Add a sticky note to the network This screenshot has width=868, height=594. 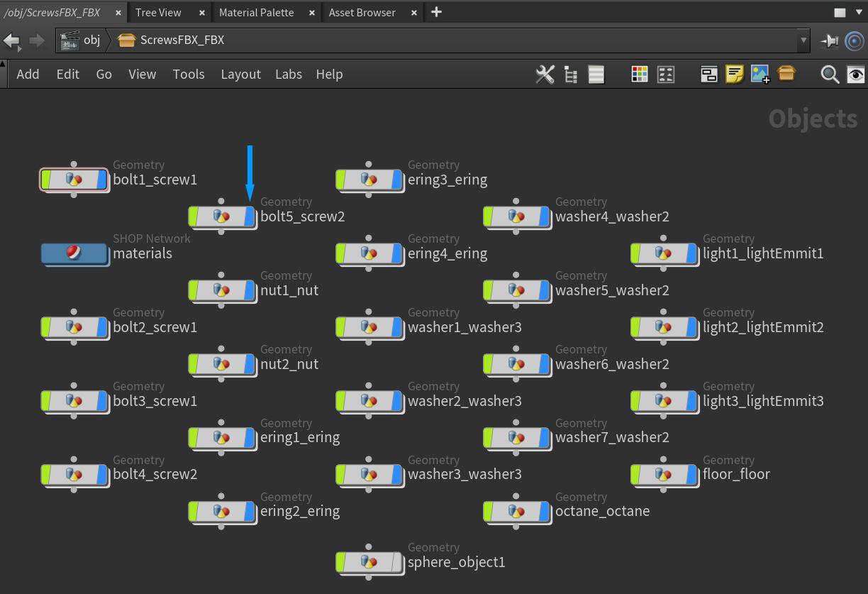(734, 74)
